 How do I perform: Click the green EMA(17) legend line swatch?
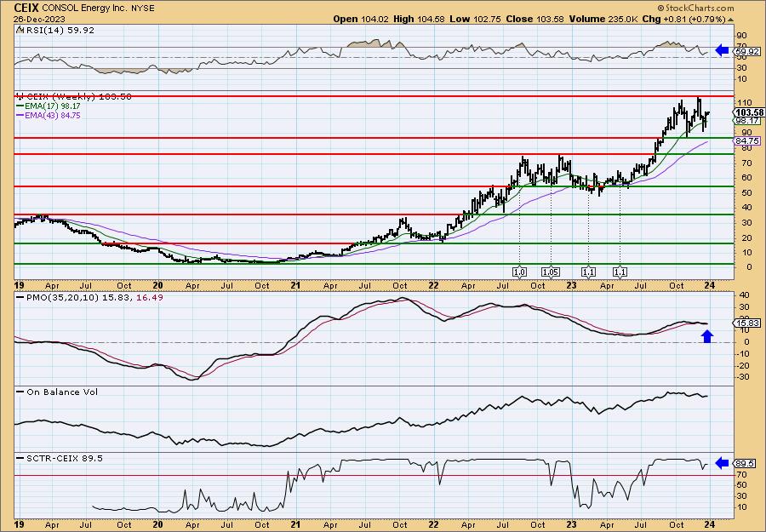[x=20, y=106]
